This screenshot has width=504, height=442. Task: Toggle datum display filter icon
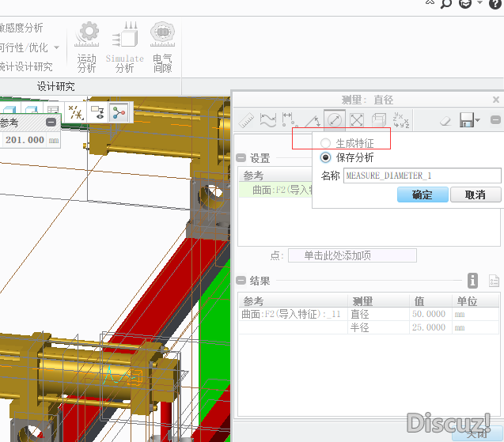[76, 113]
